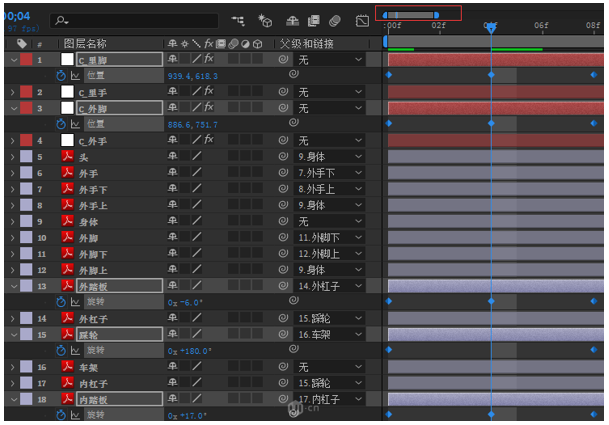Click the timecode display at top left

(17, 16)
